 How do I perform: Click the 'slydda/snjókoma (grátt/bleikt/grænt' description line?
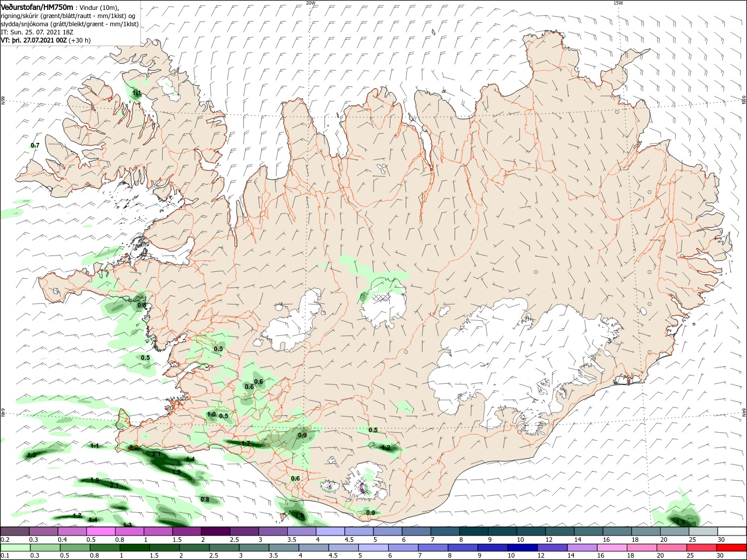pyautogui.click(x=69, y=24)
